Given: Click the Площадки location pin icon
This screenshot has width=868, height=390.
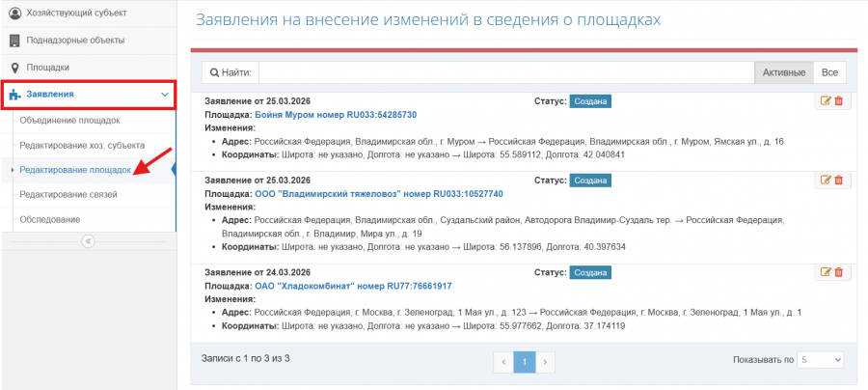Looking at the screenshot, I should click(15, 68).
